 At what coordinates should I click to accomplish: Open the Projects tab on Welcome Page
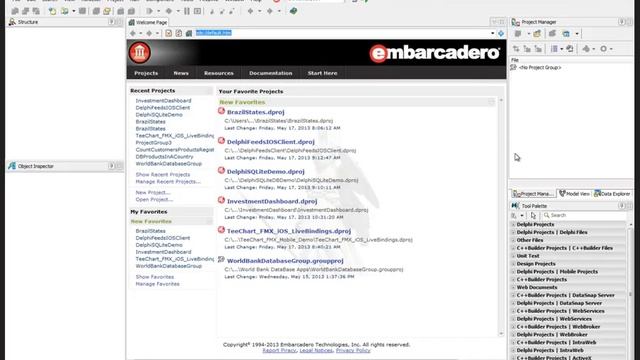(146, 73)
